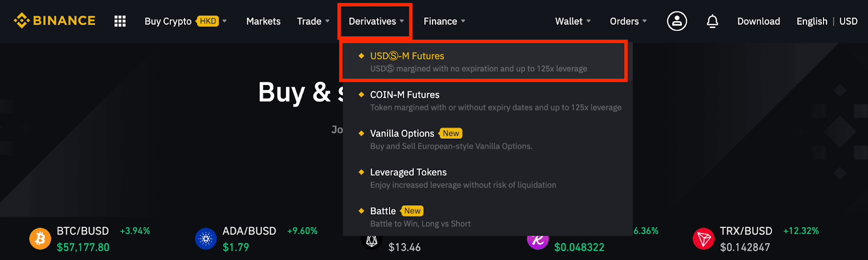
Task: Click the Binance logo
Action: coord(55,21)
